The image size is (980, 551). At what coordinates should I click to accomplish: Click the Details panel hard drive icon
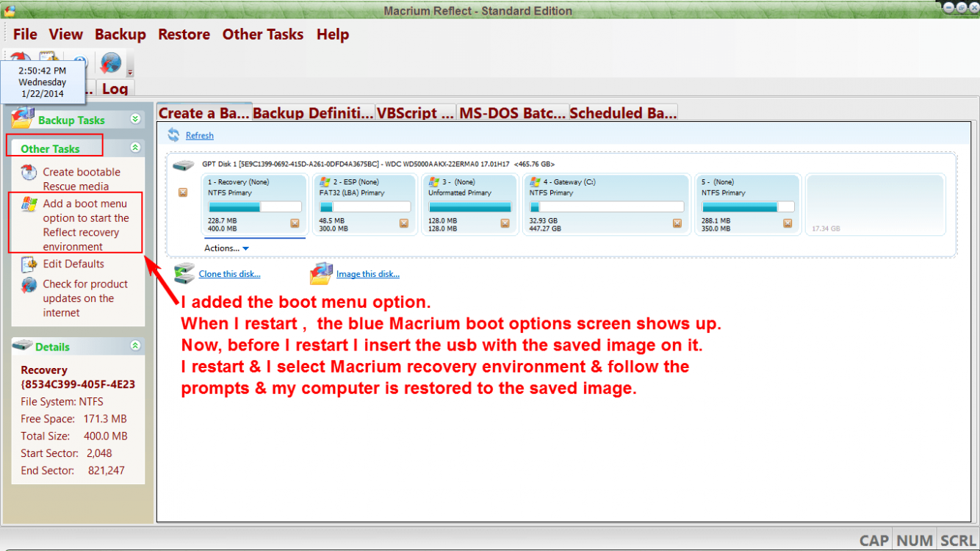pyautogui.click(x=23, y=345)
